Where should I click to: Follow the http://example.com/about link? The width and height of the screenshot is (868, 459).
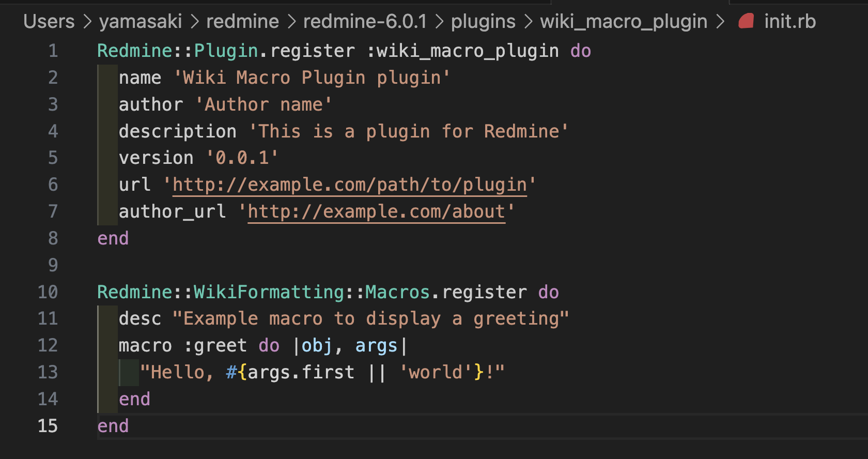pyautogui.click(x=377, y=211)
